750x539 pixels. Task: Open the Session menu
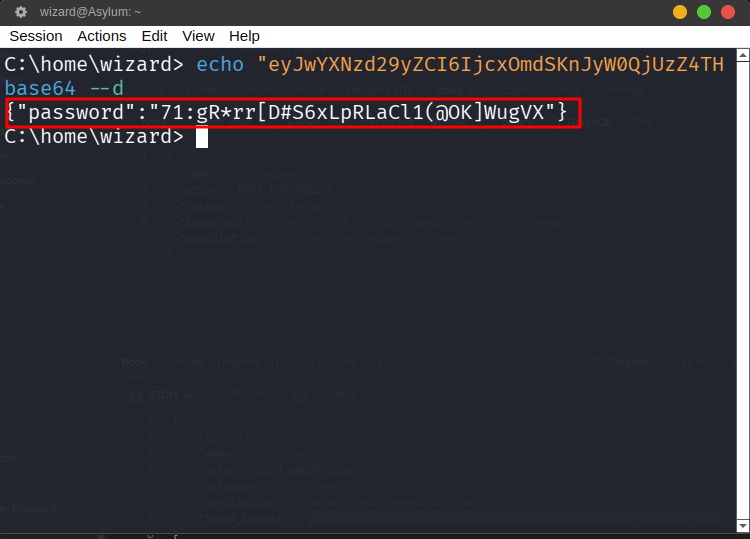click(x=35, y=36)
